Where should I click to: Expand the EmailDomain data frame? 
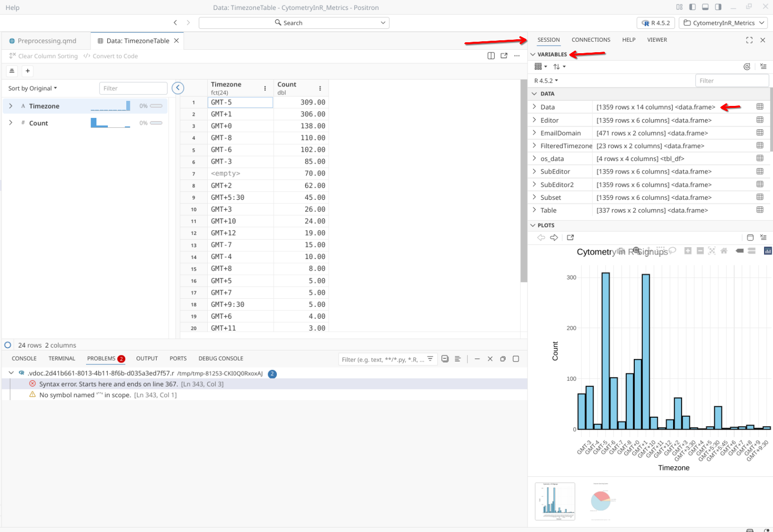[534, 133]
